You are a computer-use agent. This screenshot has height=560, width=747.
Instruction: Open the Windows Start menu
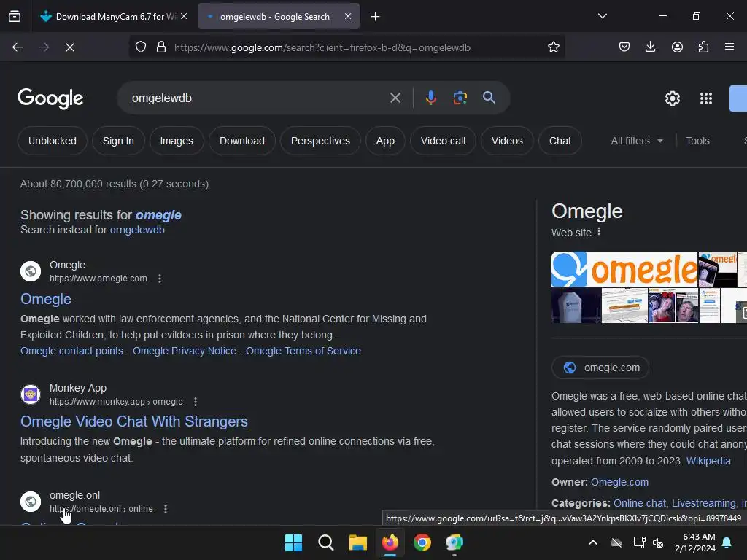pos(293,542)
